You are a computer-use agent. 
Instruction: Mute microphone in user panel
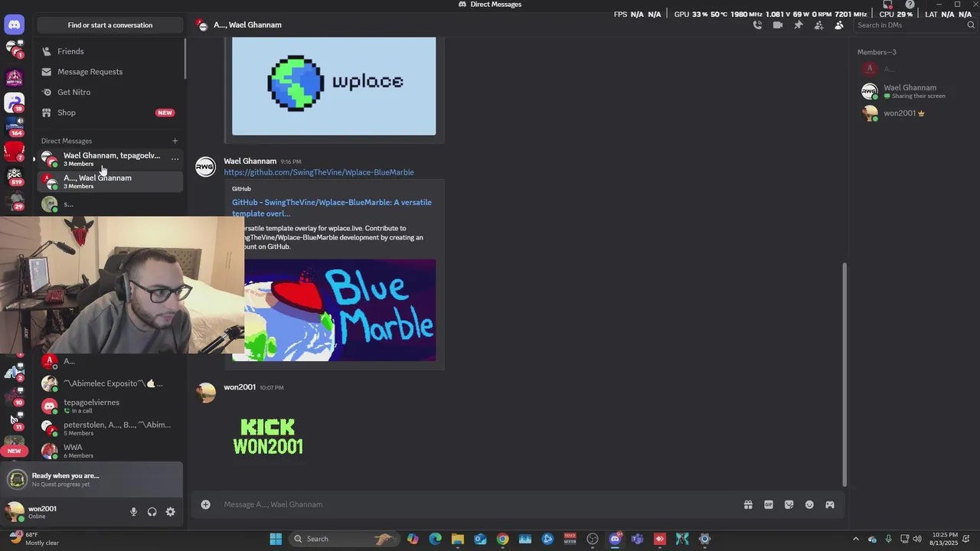(133, 512)
